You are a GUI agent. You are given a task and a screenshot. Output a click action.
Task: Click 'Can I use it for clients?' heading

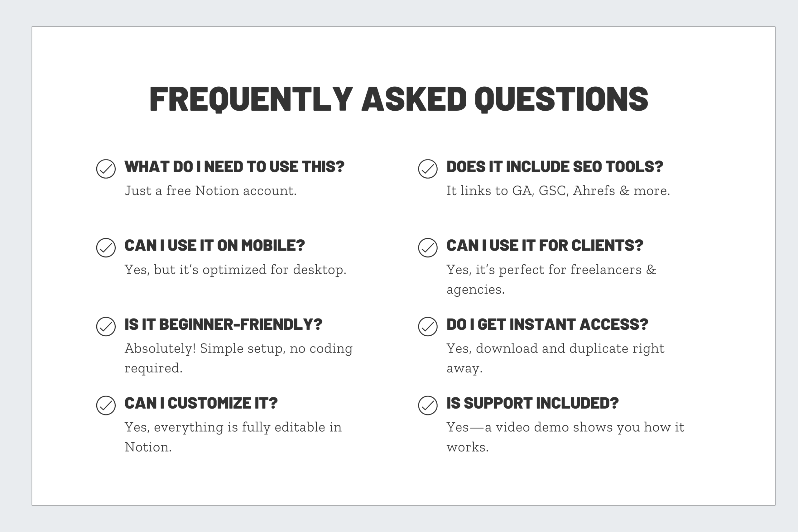click(545, 245)
